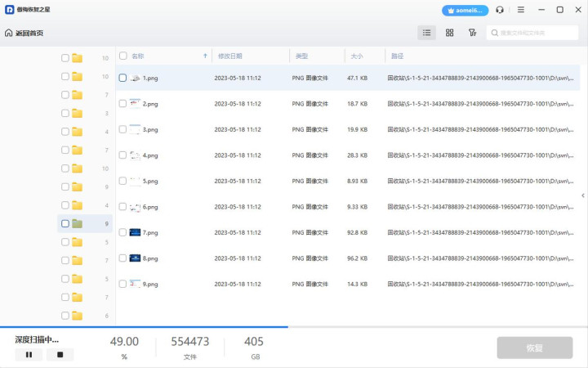Toggle the select-all checkbox in header
The height and width of the screenshot is (368, 588).
point(123,56)
